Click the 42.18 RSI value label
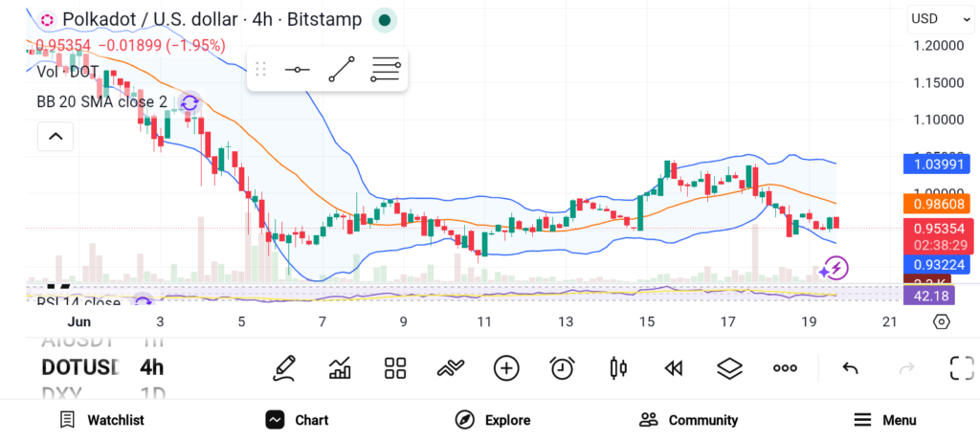 pyautogui.click(x=928, y=296)
